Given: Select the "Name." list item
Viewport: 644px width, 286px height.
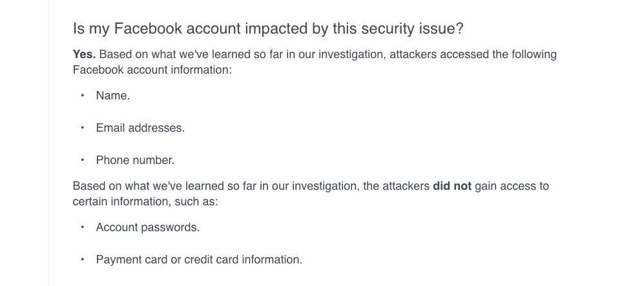Looking at the screenshot, I should click(113, 96).
